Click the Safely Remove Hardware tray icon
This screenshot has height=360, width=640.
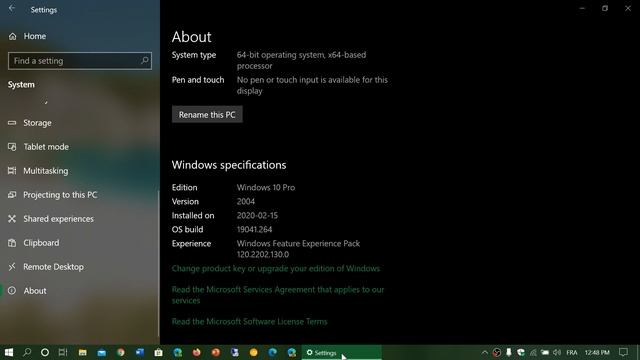[509, 352]
